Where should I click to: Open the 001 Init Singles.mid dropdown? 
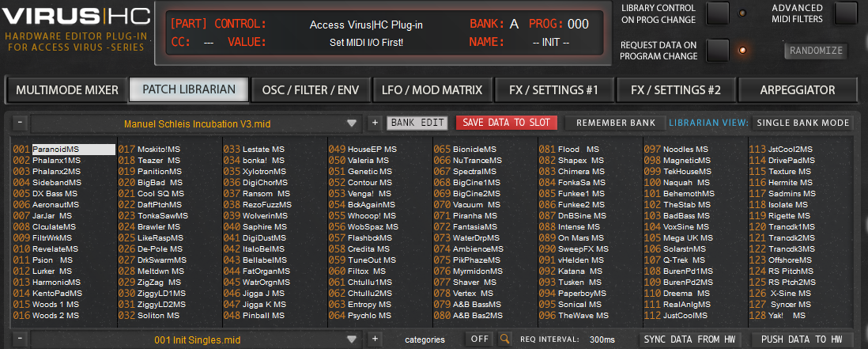(x=197, y=340)
